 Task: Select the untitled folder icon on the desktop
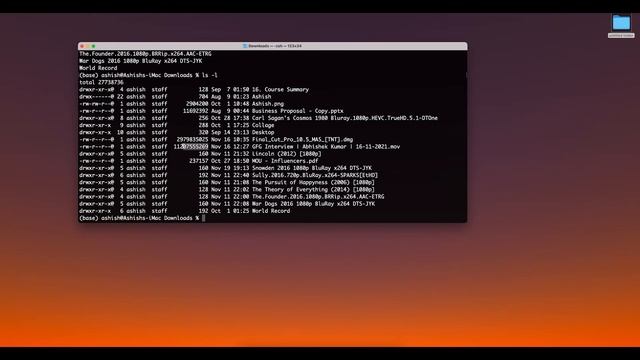coord(621,23)
